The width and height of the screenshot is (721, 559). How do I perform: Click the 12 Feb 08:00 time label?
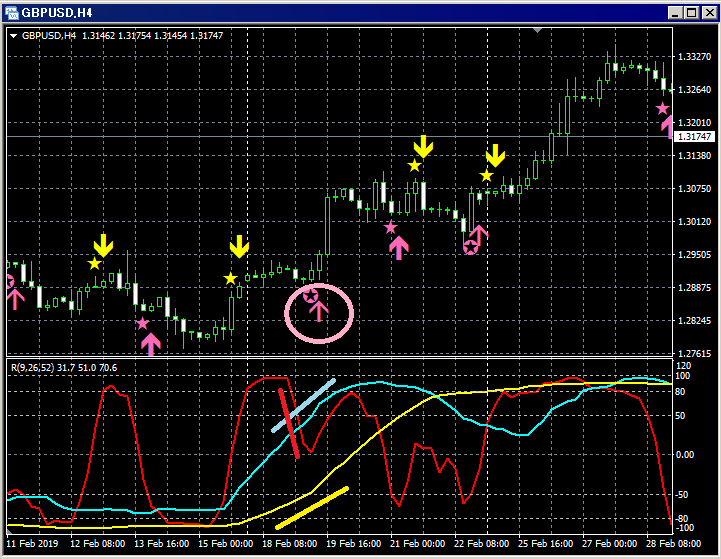[97, 544]
